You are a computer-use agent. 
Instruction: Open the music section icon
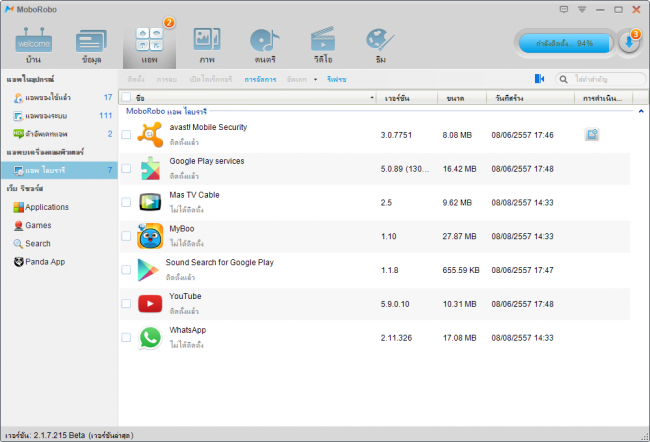coord(265,46)
